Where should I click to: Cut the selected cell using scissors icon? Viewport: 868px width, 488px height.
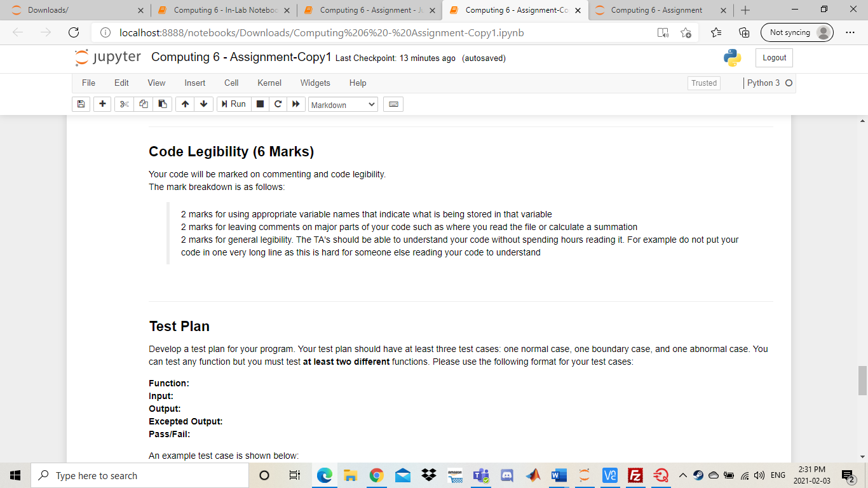(x=124, y=104)
